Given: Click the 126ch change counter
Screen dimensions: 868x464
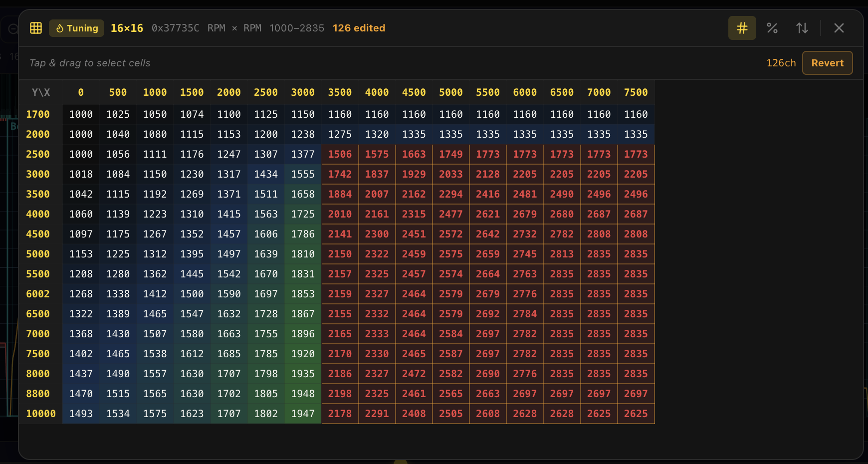Looking at the screenshot, I should (781, 63).
